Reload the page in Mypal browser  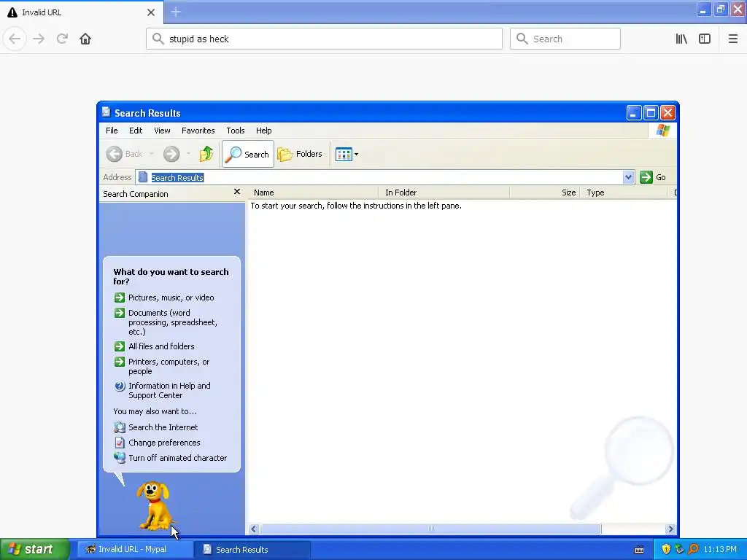pos(62,39)
